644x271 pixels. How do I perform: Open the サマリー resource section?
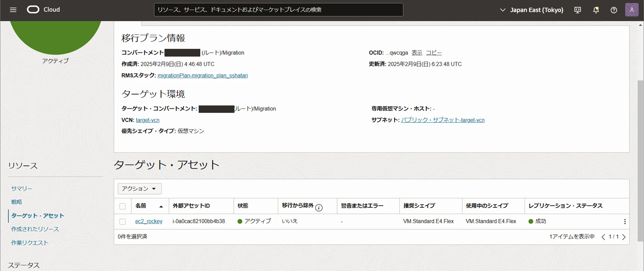click(22, 189)
